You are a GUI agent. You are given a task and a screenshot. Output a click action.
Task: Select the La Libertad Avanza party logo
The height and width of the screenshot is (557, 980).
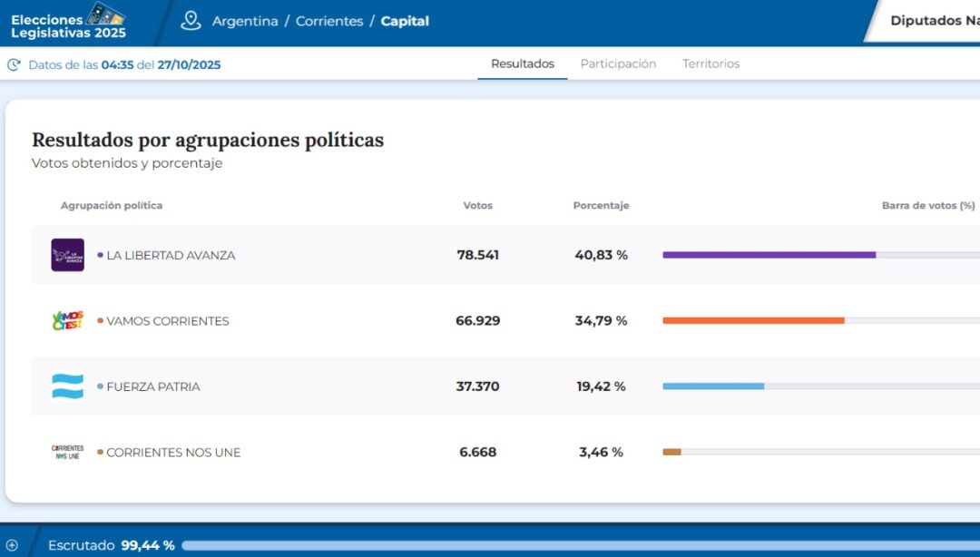click(66, 255)
